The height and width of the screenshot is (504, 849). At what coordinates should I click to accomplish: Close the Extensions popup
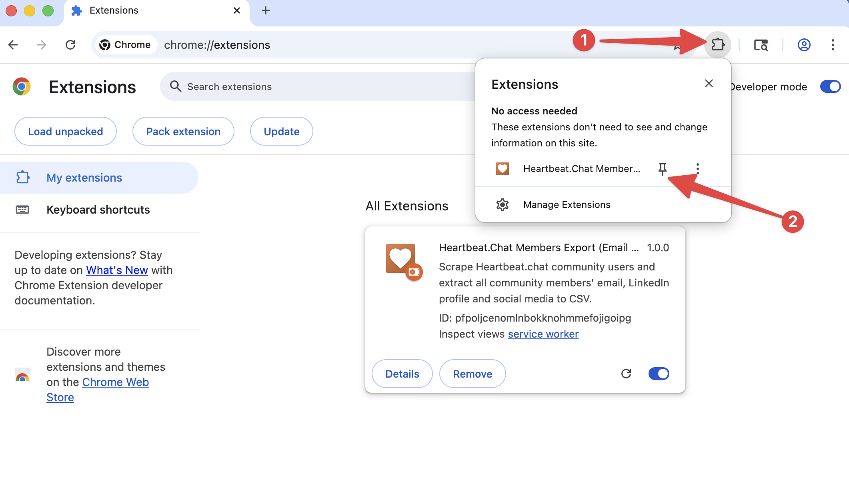click(x=709, y=84)
